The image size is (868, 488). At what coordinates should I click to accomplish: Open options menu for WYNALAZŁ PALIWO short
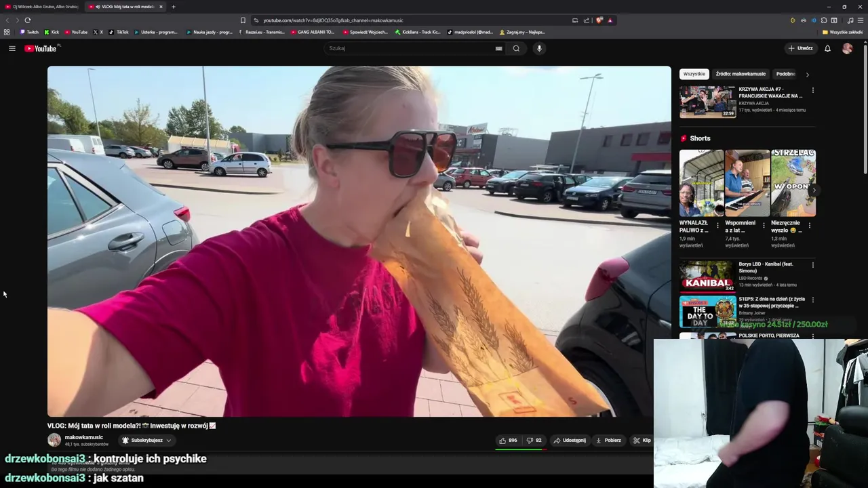point(717,225)
